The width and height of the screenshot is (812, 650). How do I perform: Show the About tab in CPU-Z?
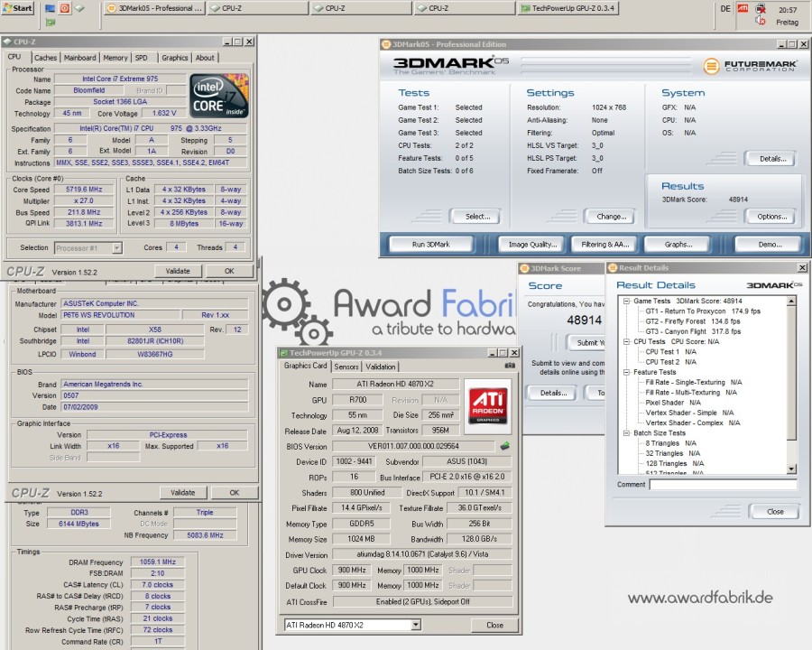205,58
